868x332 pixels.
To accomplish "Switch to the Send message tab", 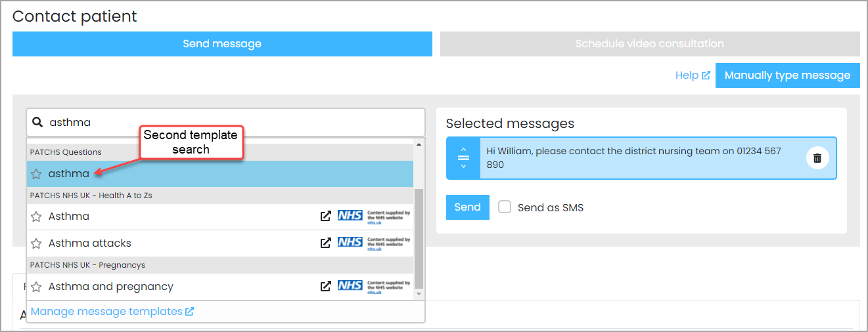I will tap(222, 44).
